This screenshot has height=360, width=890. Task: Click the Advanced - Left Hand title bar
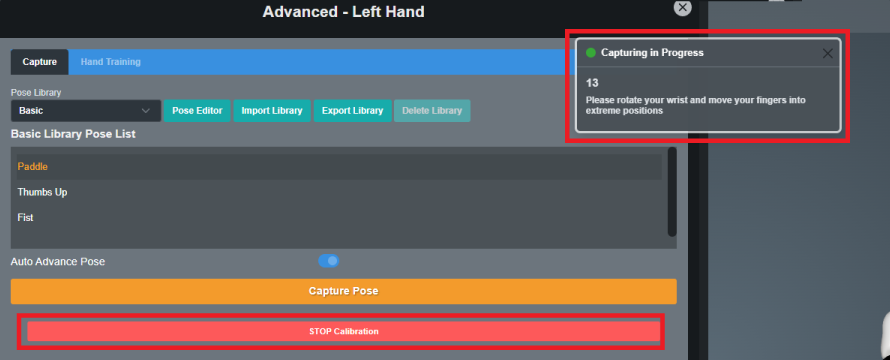point(343,11)
